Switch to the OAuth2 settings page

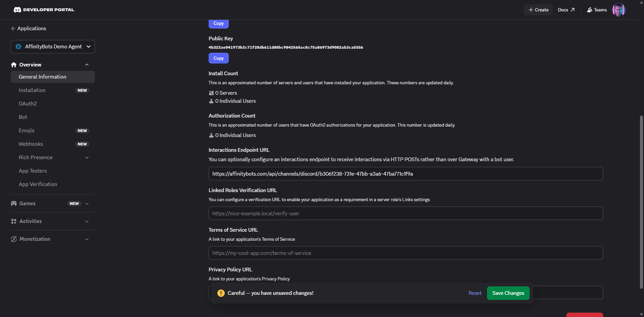click(28, 103)
